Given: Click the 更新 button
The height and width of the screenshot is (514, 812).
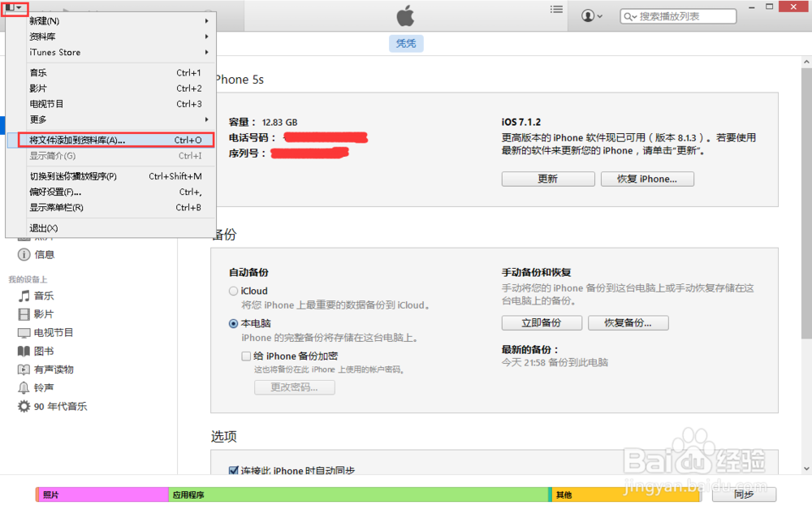Looking at the screenshot, I should [548, 179].
